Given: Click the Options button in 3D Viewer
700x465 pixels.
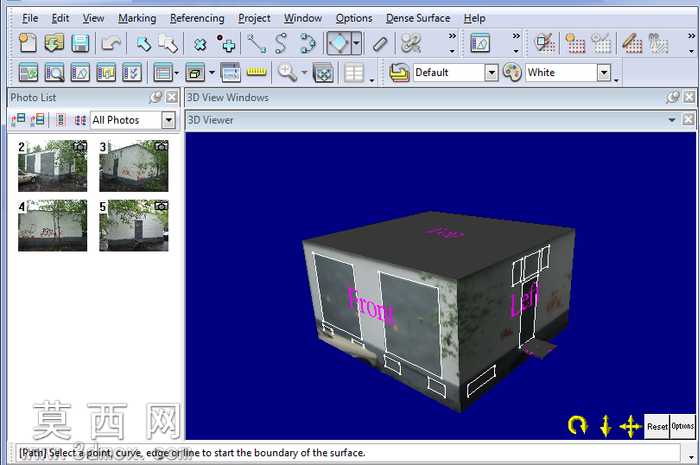Looking at the screenshot, I should pos(683,427).
